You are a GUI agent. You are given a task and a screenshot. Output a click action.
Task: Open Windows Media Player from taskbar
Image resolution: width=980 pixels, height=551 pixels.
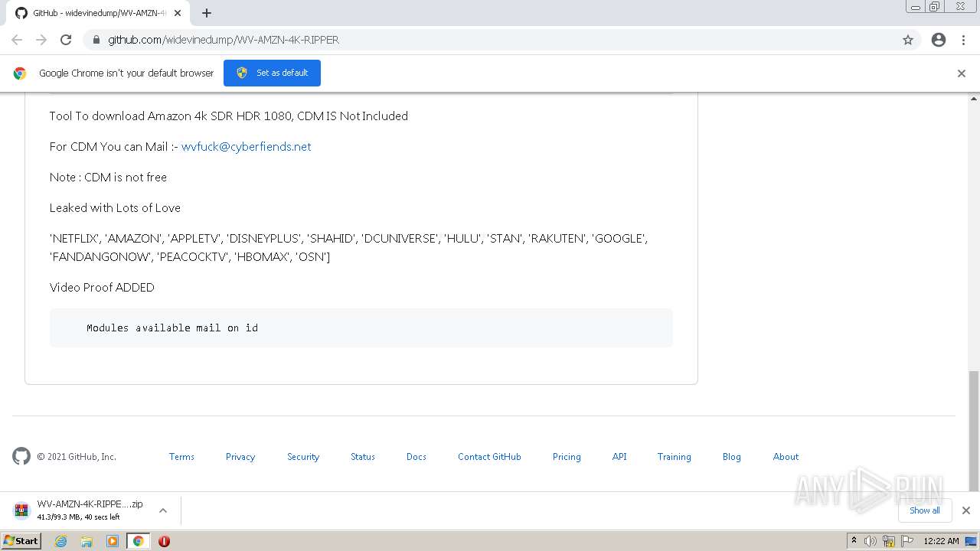113,541
